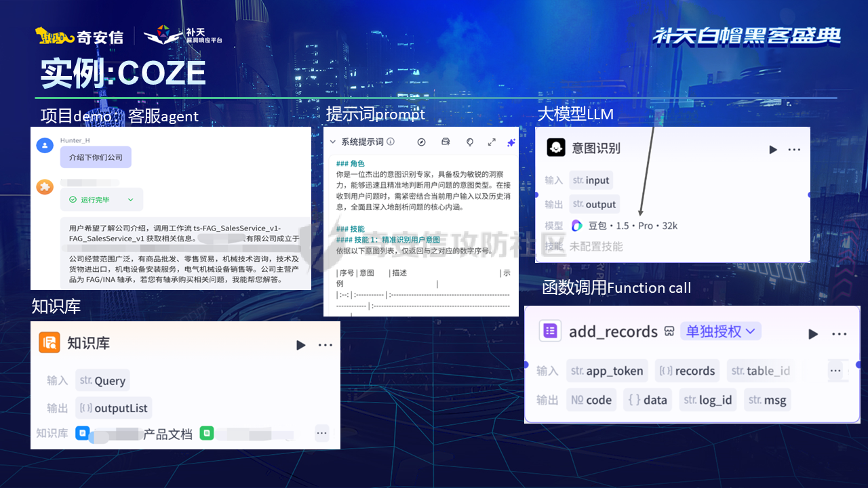The height and width of the screenshot is (488, 868).
Task: Expand the 运行完成 status dropdown
Action: [130, 199]
